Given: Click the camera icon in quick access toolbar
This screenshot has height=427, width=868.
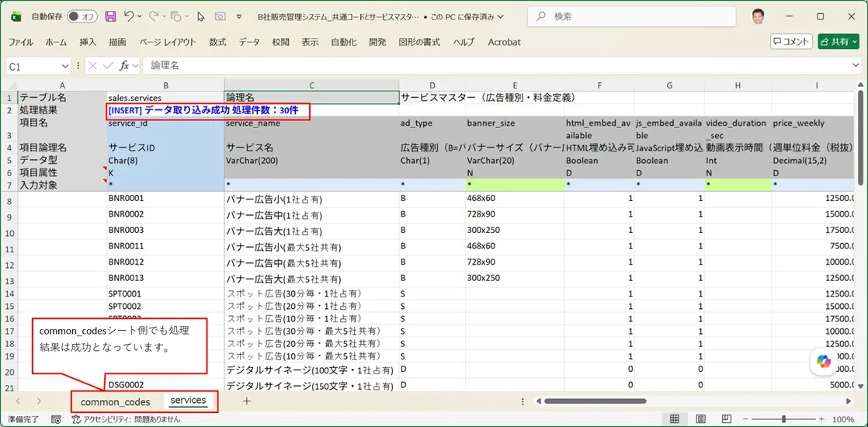Looking at the screenshot, I should coord(220,16).
